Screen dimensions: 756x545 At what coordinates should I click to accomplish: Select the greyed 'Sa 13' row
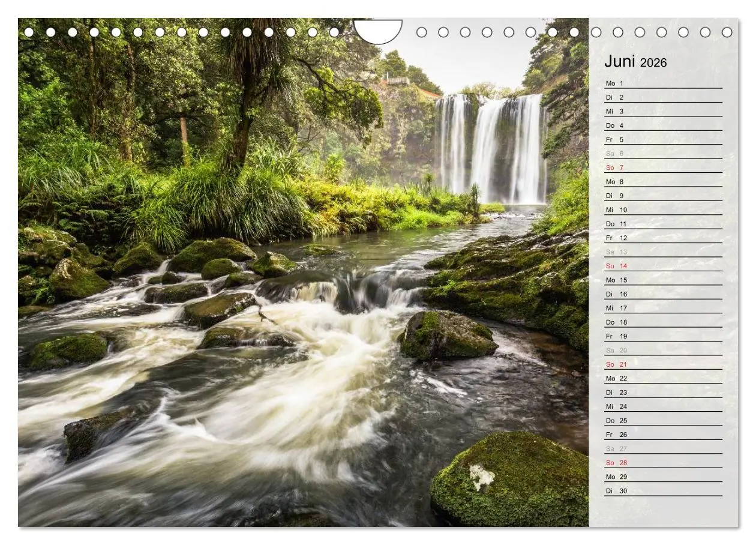click(663, 251)
